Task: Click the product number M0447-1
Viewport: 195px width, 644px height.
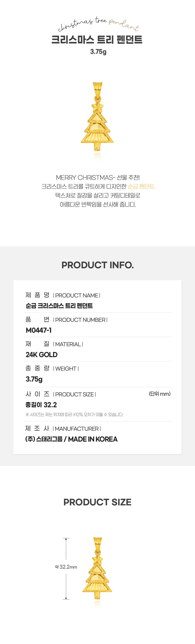Action: click(x=39, y=330)
